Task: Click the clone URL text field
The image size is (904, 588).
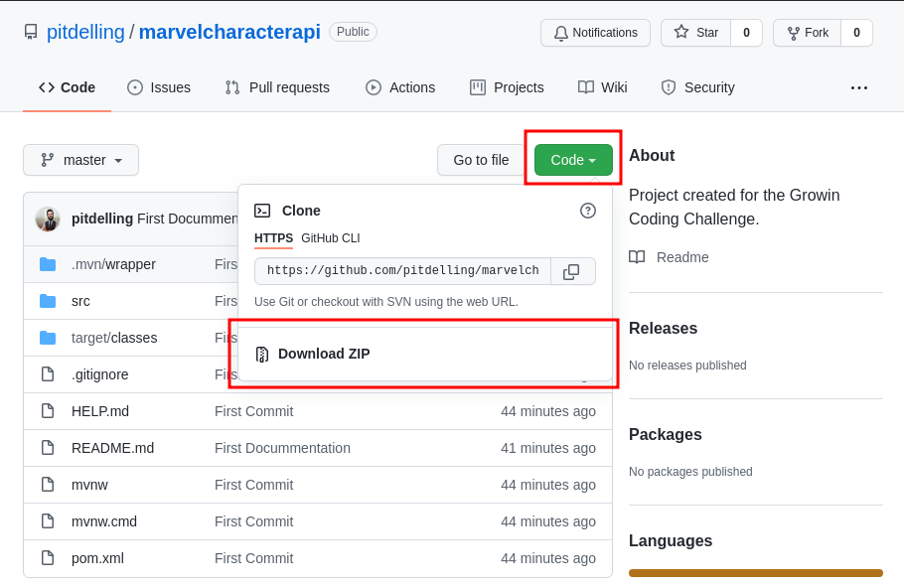Action: click(x=402, y=271)
